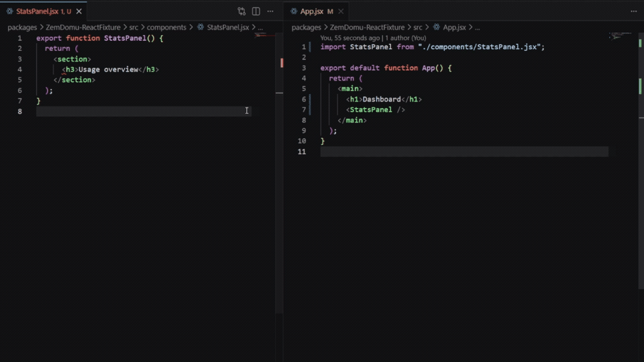Click the '</section>' closing tag in the left editor
The width and height of the screenshot is (644, 362).
(74, 80)
